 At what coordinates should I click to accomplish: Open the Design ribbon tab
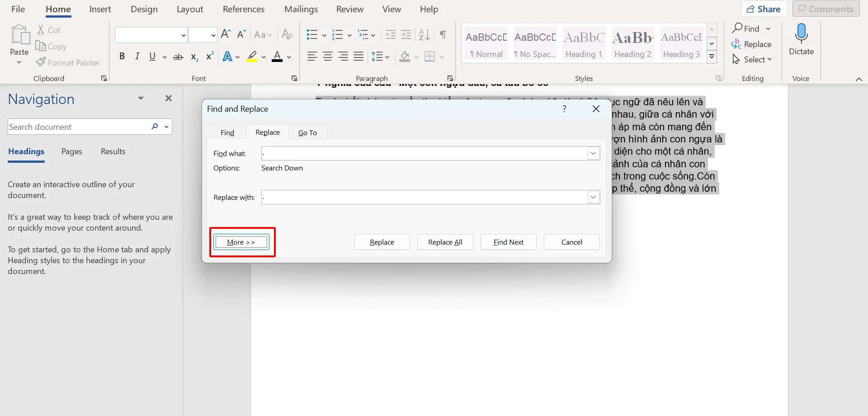(144, 9)
